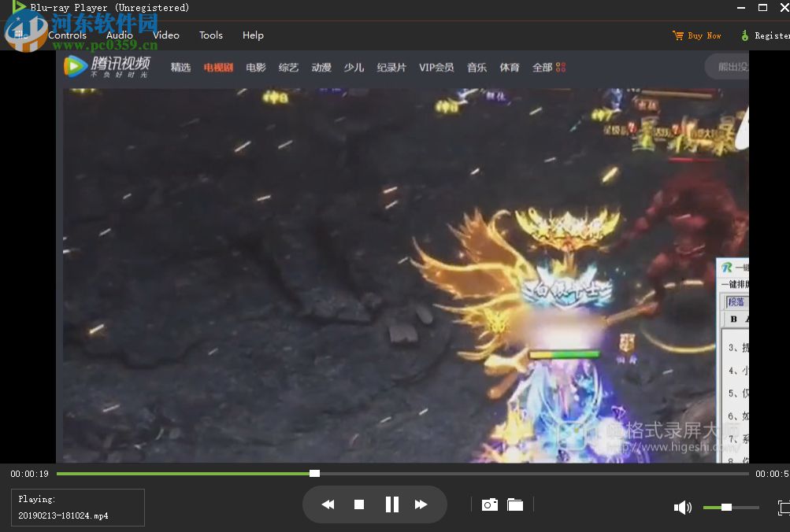Toggle the 全部 grid view icon
The height and width of the screenshot is (532, 790).
[560, 67]
